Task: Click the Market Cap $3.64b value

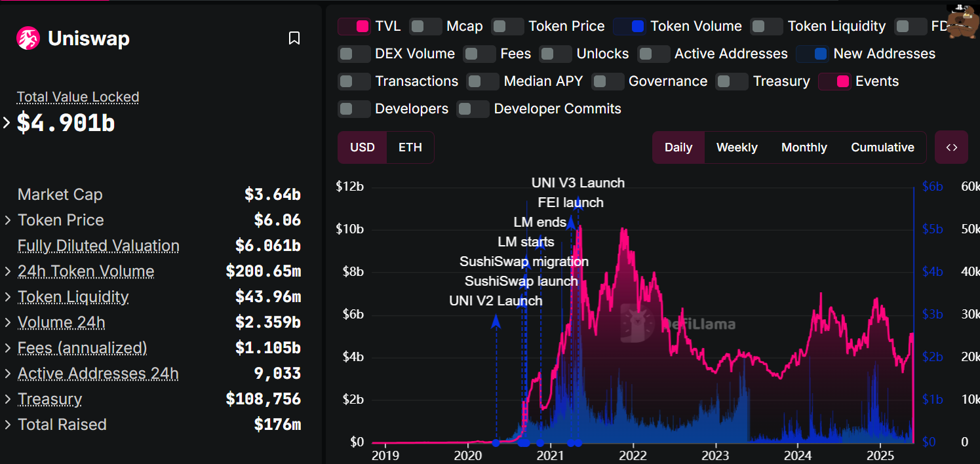Action: pos(273,195)
